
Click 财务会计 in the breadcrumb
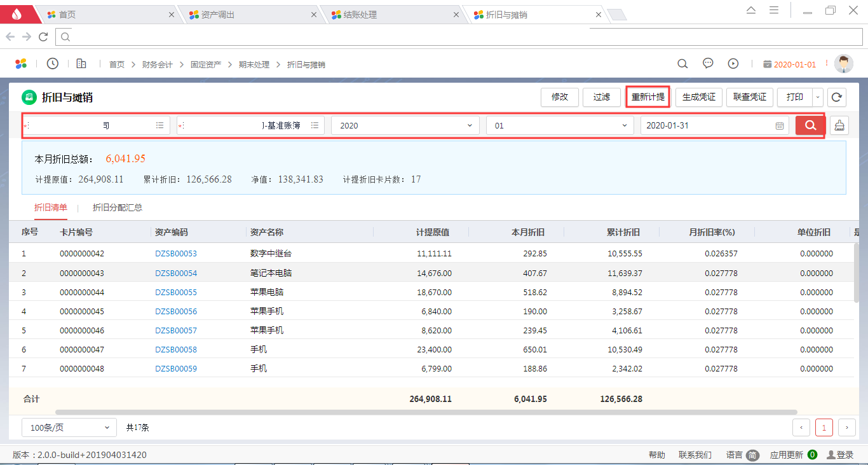coord(158,64)
